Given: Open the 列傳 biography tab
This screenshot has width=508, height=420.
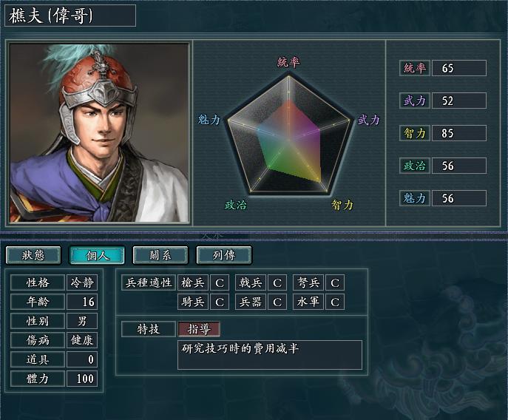Looking at the screenshot, I should 224,255.
